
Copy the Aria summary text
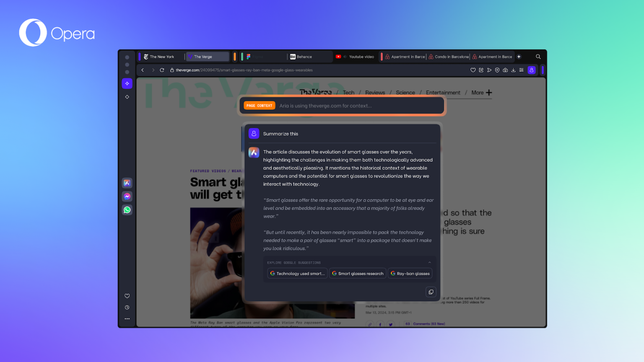(431, 292)
